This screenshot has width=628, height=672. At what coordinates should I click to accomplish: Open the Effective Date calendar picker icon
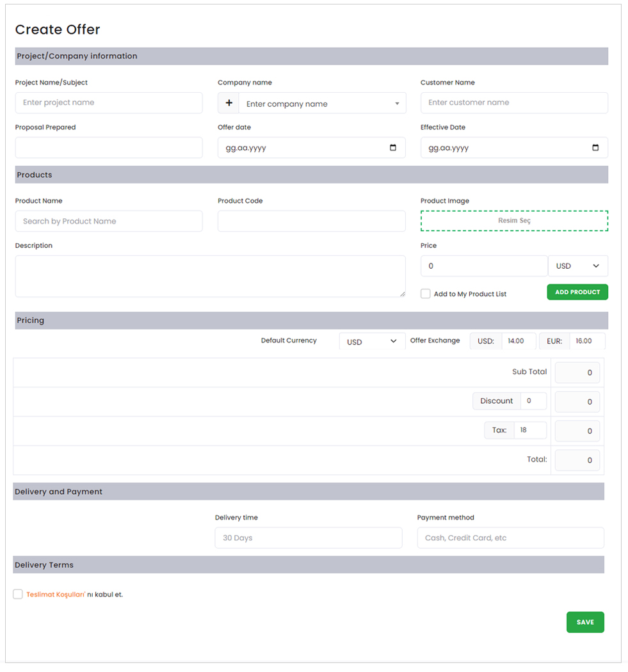595,148
